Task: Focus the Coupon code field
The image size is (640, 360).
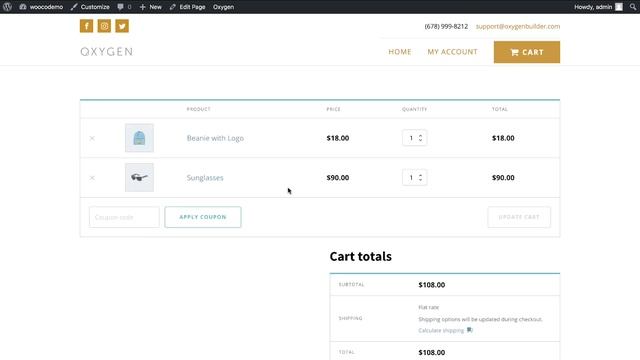Action: point(124,217)
